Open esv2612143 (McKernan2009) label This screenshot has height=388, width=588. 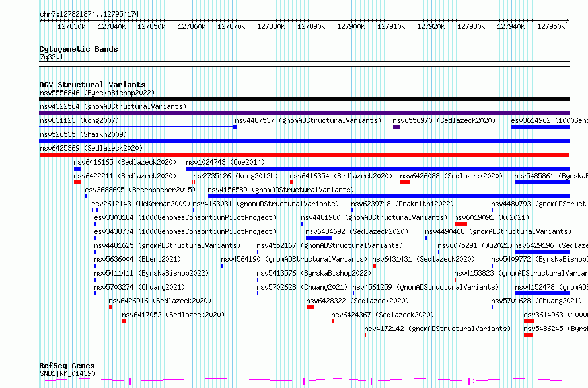tap(141, 204)
